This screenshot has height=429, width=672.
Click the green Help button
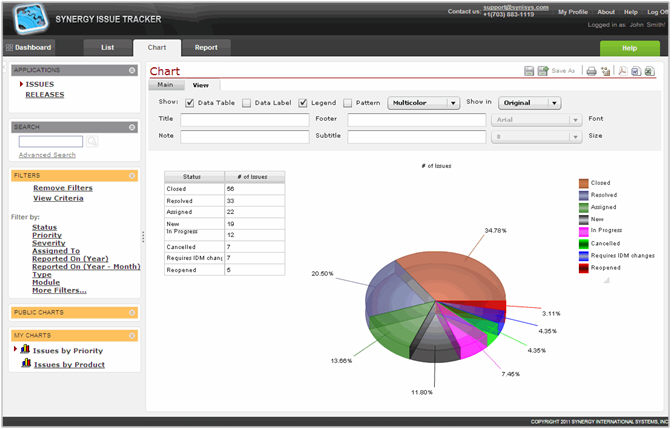[x=630, y=48]
